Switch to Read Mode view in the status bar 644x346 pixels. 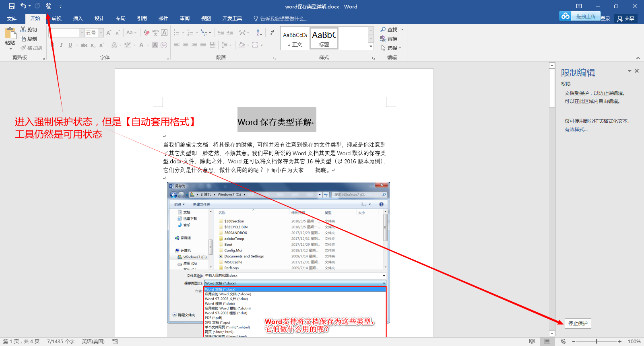point(532,342)
